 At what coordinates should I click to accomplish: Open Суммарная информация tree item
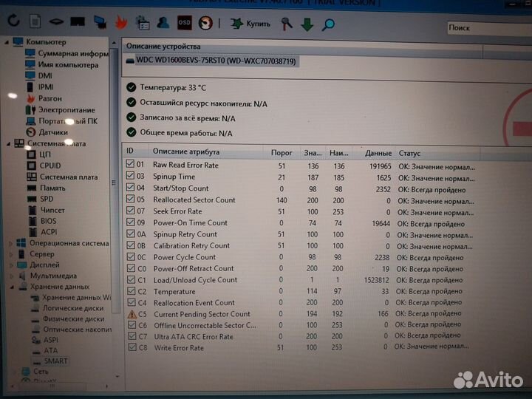pos(66,54)
